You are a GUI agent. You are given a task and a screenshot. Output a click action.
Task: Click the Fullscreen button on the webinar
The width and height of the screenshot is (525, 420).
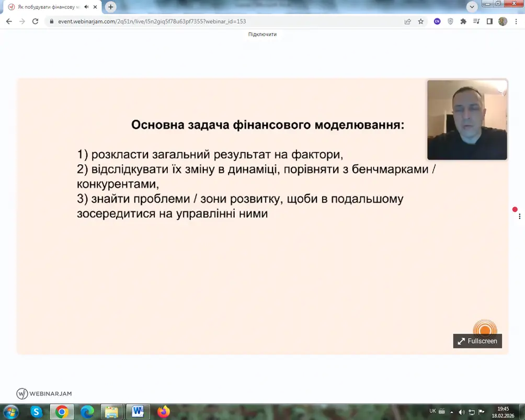[x=477, y=341]
